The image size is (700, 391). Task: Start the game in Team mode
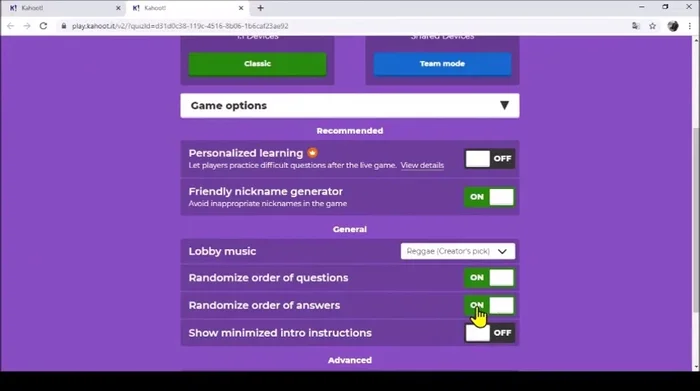pyautogui.click(x=442, y=64)
